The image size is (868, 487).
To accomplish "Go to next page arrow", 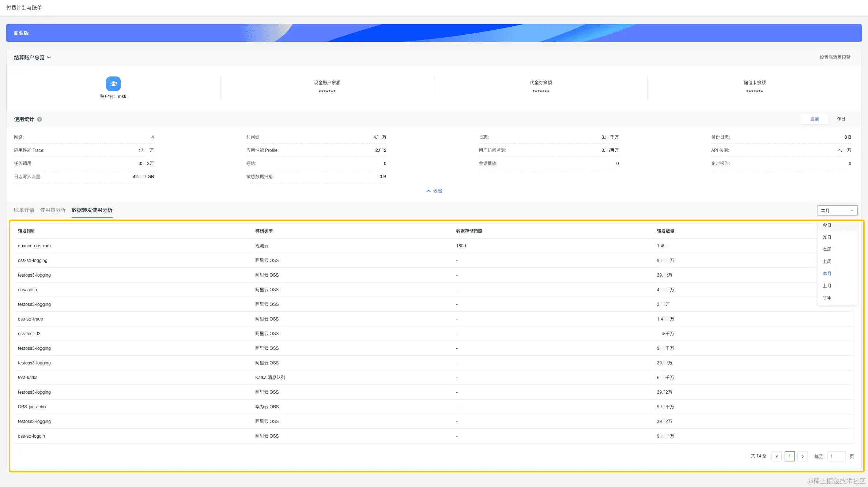I will (802, 456).
